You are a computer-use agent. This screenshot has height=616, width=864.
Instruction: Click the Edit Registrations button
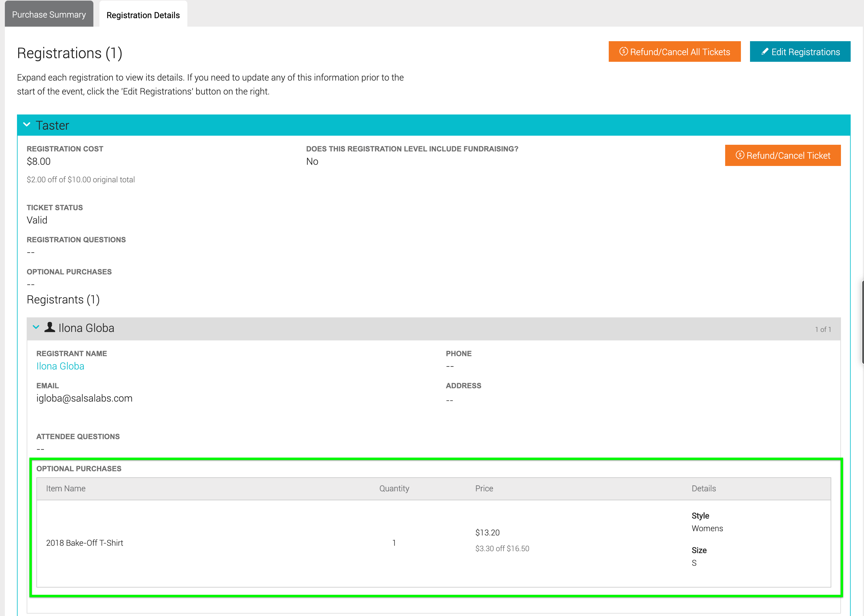(x=800, y=51)
